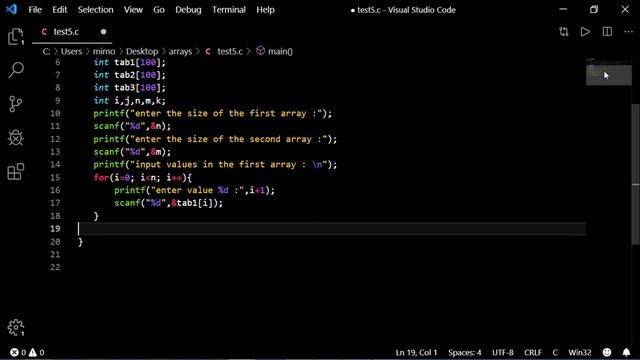The height and width of the screenshot is (360, 640).
Task: Open the File menu
Action: click(35, 9)
